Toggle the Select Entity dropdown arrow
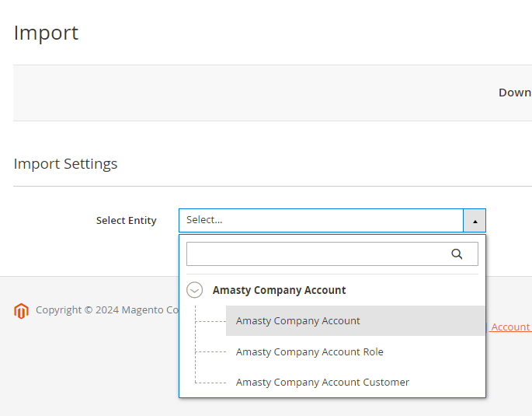This screenshot has height=416, width=532. (475, 221)
